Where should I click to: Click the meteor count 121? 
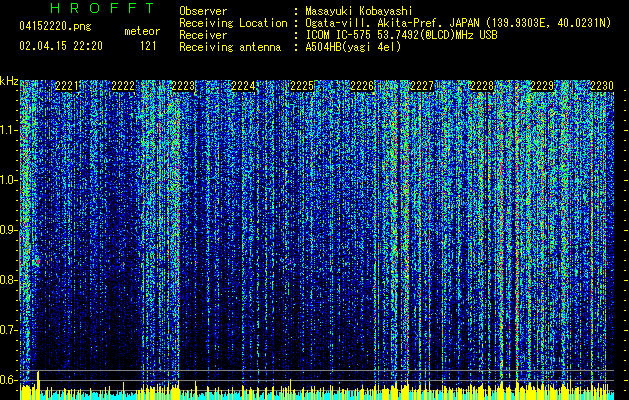tap(148, 46)
